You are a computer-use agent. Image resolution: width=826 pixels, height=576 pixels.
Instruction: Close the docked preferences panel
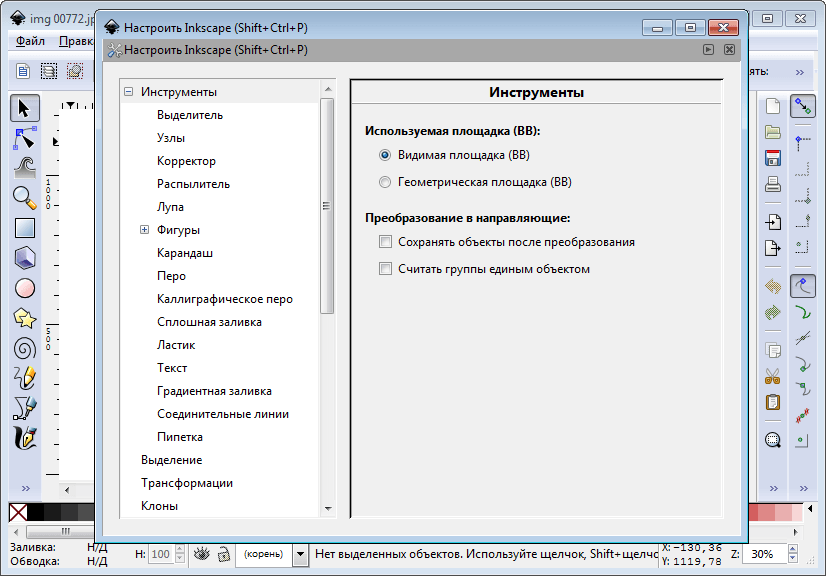coord(729,50)
